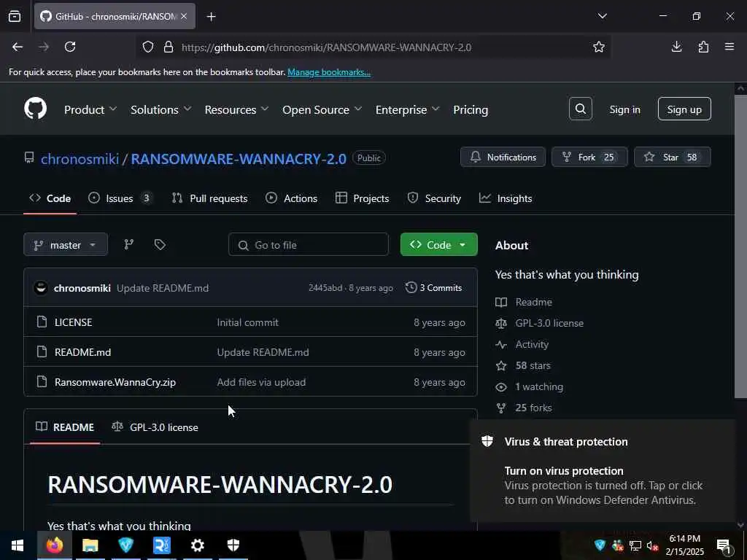Screen dimensions: 747x560
Task: Fork the repository with Fork button
Action: click(589, 157)
